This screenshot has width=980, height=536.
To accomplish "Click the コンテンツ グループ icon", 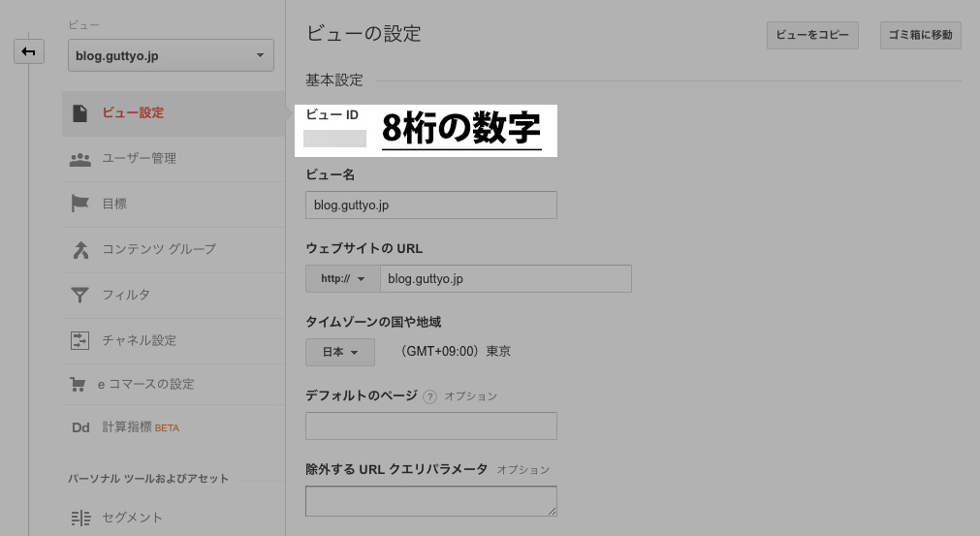I will coord(79,249).
